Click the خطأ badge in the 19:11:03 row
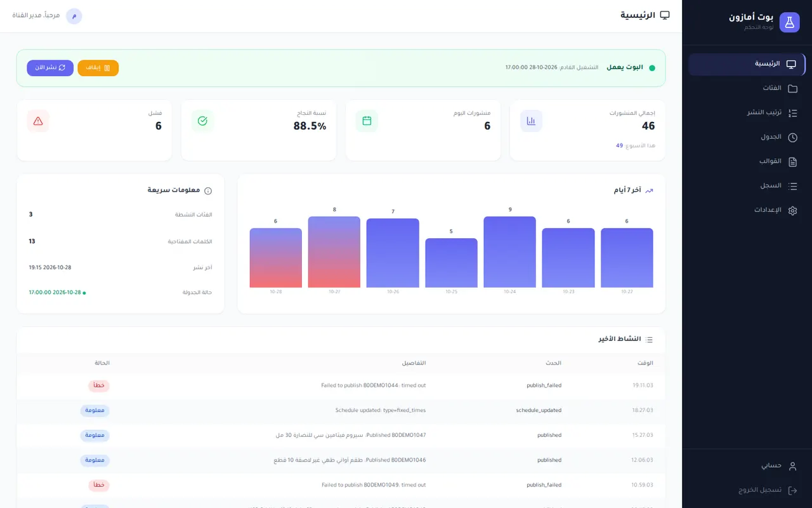The image size is (812, 508). point(99,385)
